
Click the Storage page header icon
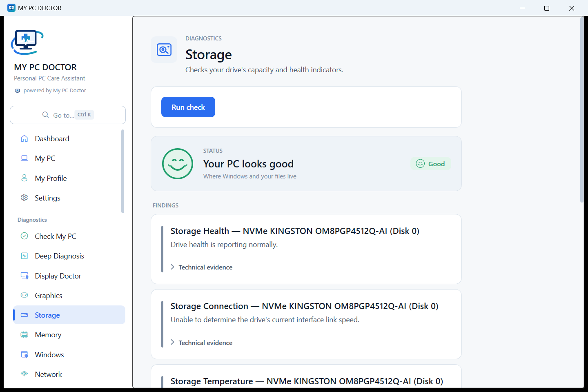click(x=164, y=50)
